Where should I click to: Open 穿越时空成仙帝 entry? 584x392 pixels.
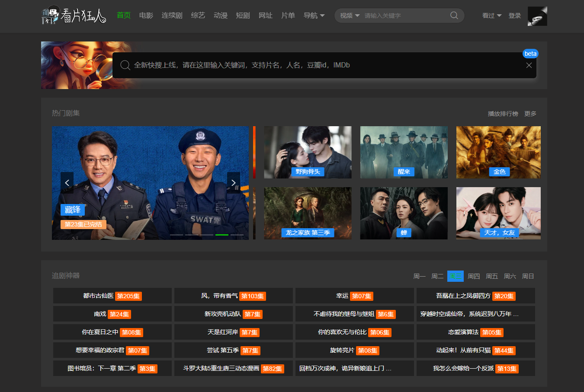click(x=476, y=314)
